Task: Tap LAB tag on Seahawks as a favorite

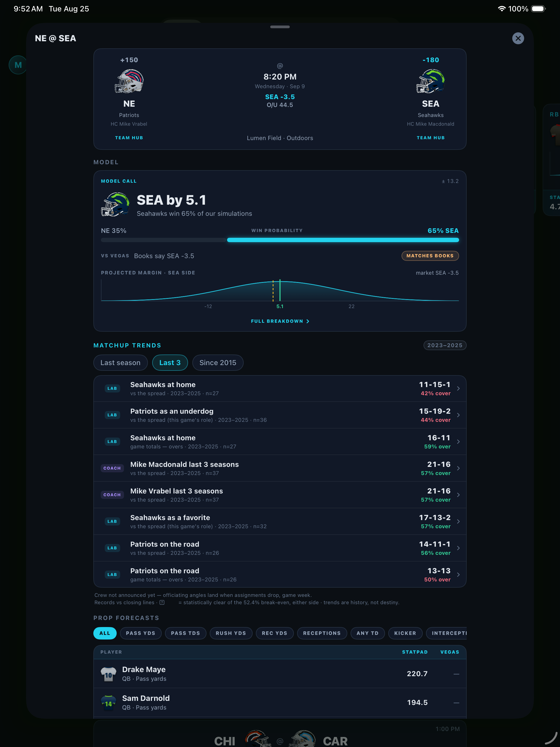Action: (x=112, y=521)
